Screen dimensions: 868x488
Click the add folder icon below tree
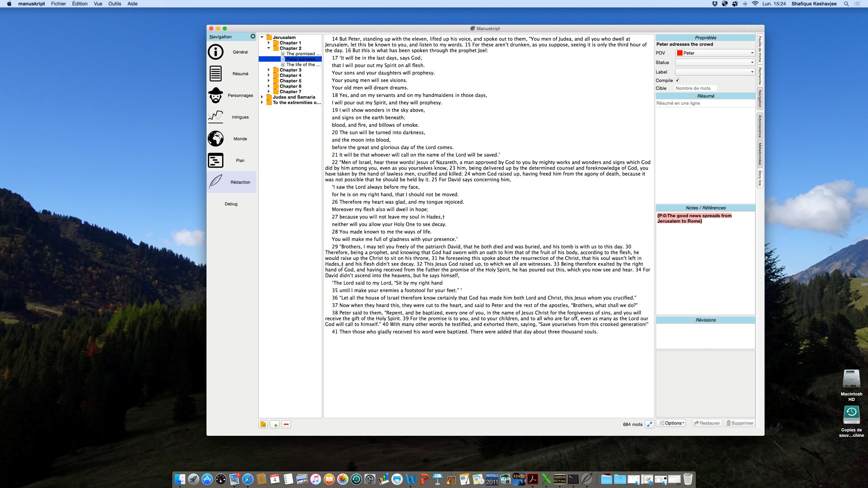(263, 424)
